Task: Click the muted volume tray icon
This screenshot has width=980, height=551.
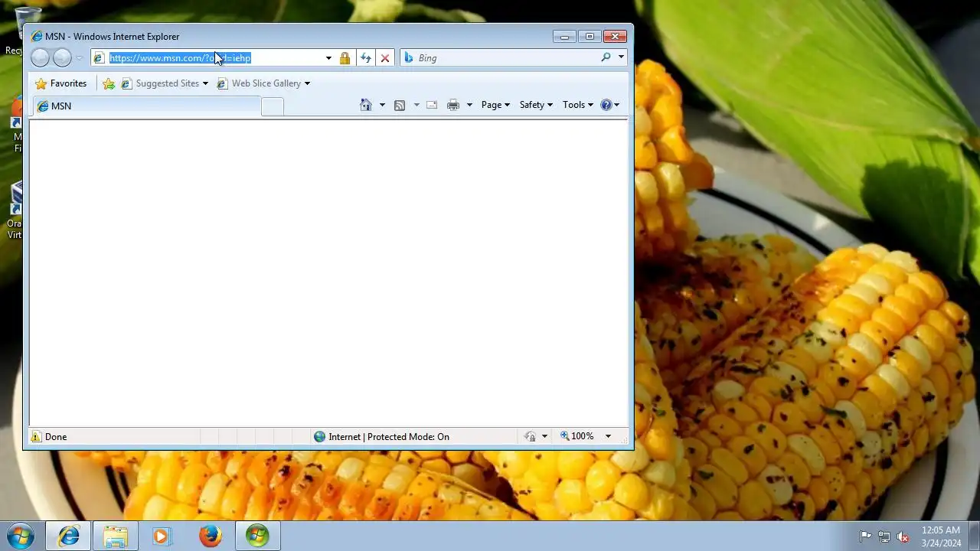Action: pos(903,536)
